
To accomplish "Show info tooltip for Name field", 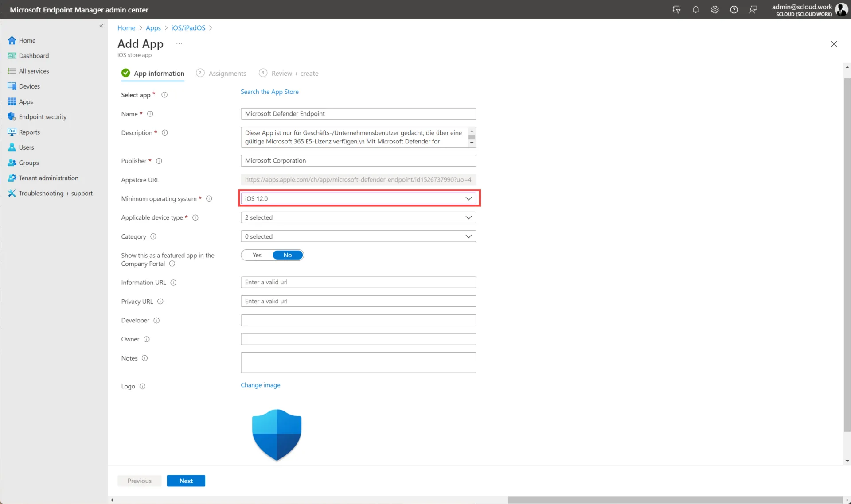I will tap(150, 114).
